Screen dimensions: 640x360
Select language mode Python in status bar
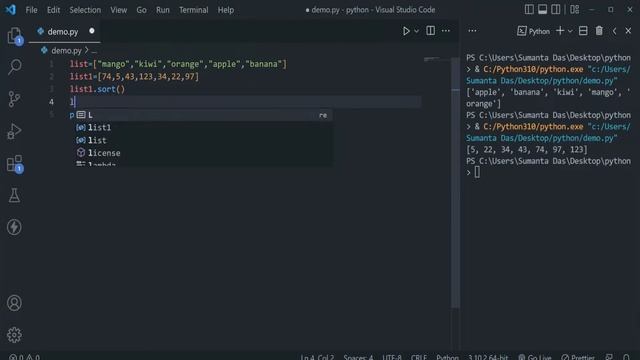pos(447,357)
